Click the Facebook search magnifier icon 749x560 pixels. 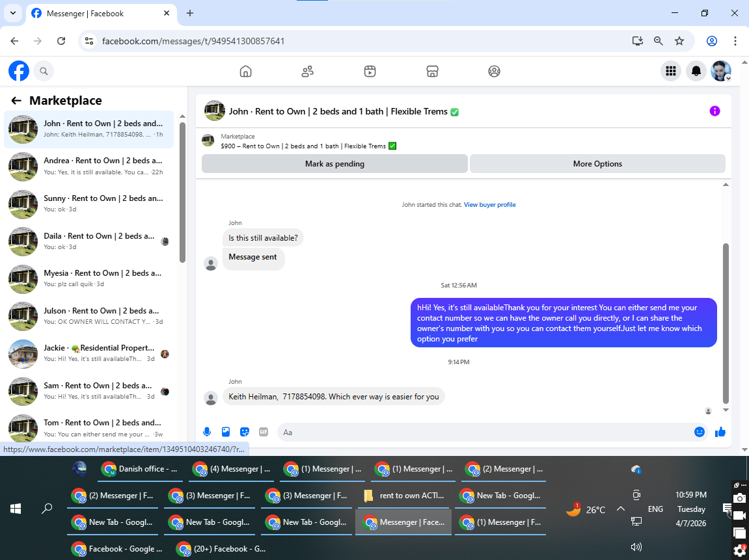pos(44,71)
